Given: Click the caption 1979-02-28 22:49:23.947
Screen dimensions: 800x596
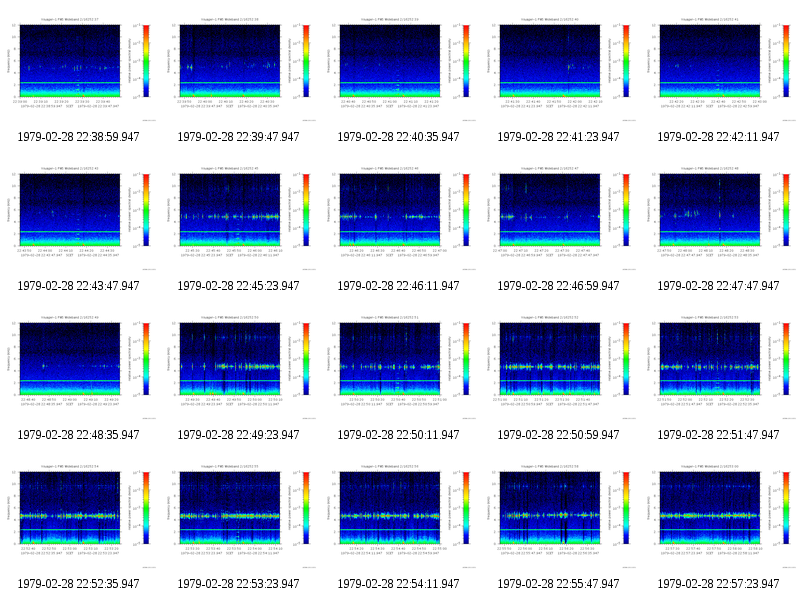Looking at the screenshot, I should pos(238,435).
